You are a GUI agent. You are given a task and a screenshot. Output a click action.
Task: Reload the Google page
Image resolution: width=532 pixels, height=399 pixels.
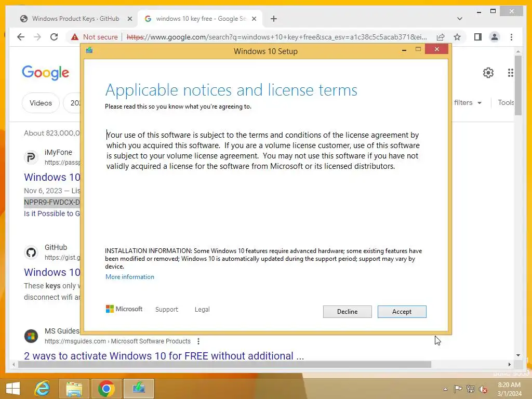point(54,37)
